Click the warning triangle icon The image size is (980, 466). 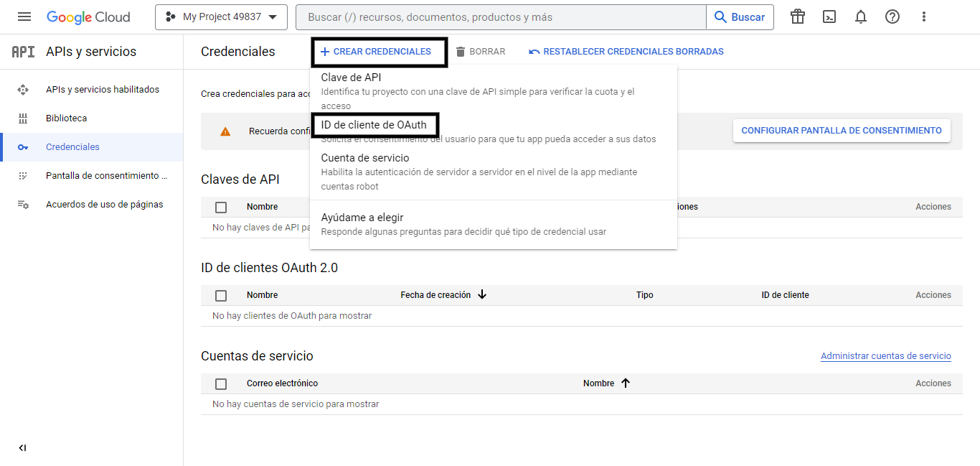(x=225, y=131)
